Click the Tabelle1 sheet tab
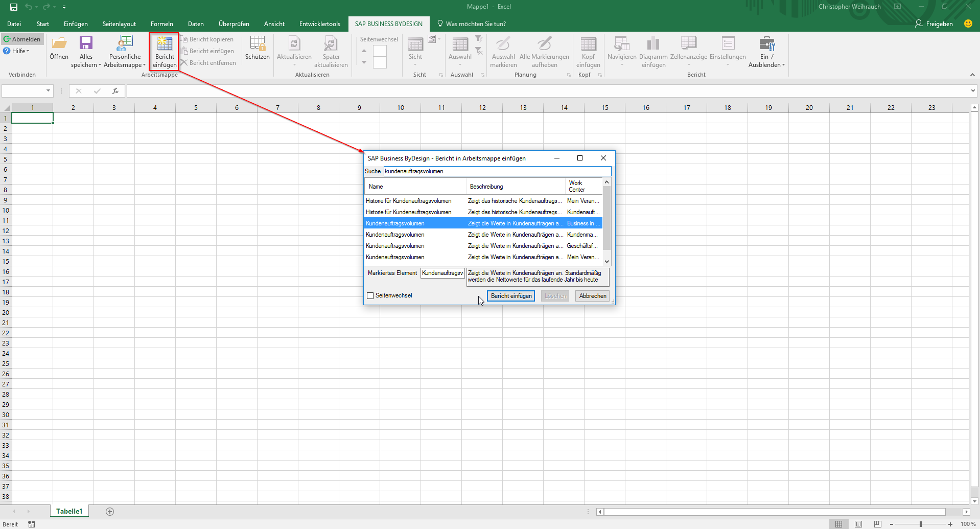The height and width of the screenshot is (529, 980). click(69, 511)
